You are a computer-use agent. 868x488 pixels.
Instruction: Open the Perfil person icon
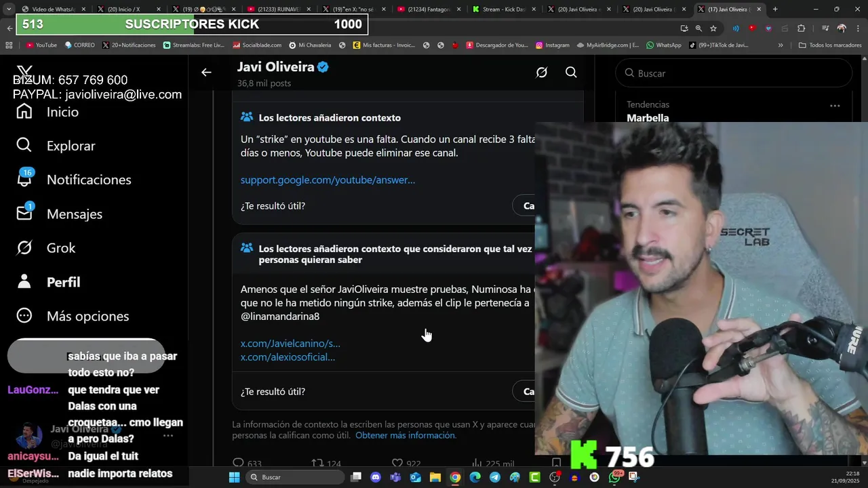click(24, 281)
